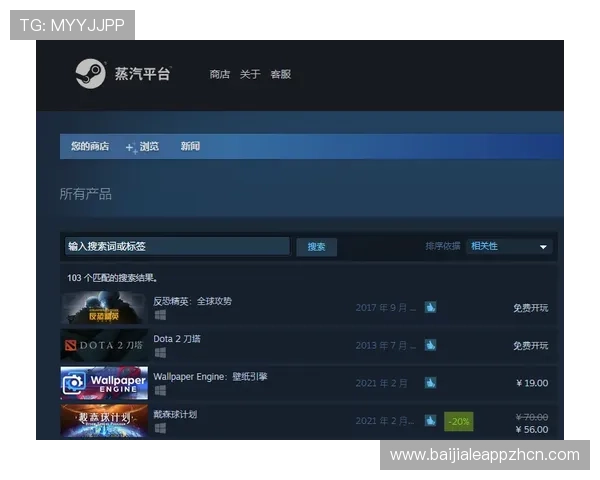Open Wallpaper Engine：壁纸引擎 title

click(x=210, y=377)
